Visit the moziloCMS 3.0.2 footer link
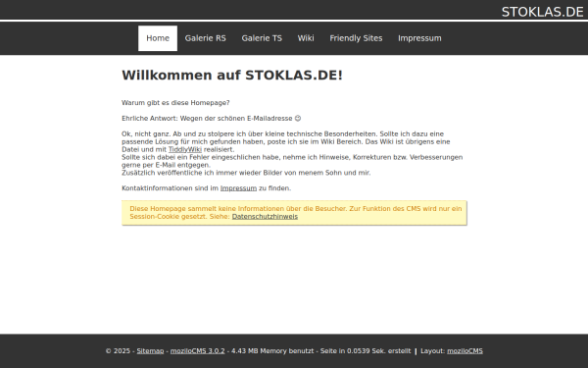588x368 pixels. click(x=198, y=351)
